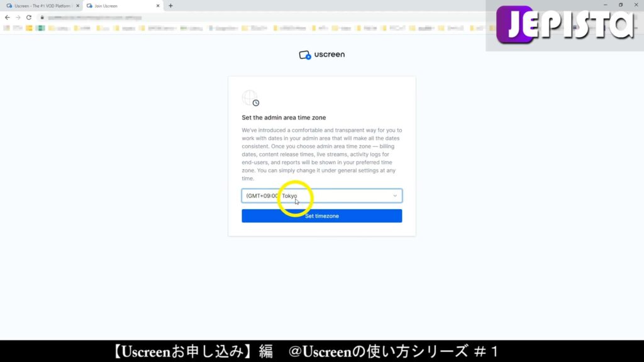Image resolution: width=644 pixels, height=362 pixels.
Task: Click the Uscreen logo above the form
Action: 321,55
